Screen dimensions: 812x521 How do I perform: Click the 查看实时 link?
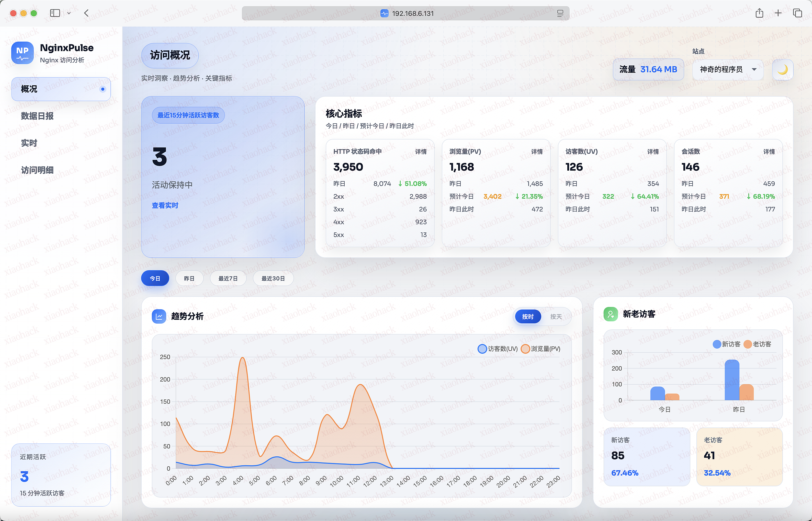165,205
